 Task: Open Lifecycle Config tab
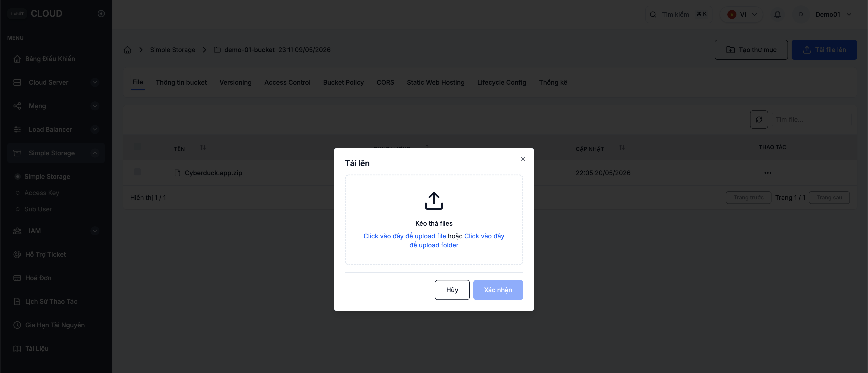pyautogui.click(x=502, y=82)
